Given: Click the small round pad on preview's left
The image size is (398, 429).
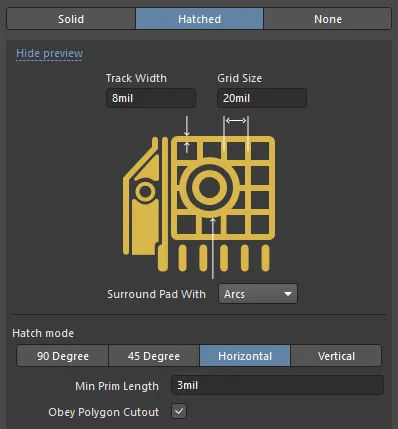Looking at the screenshot, I should tap(145, 192).
